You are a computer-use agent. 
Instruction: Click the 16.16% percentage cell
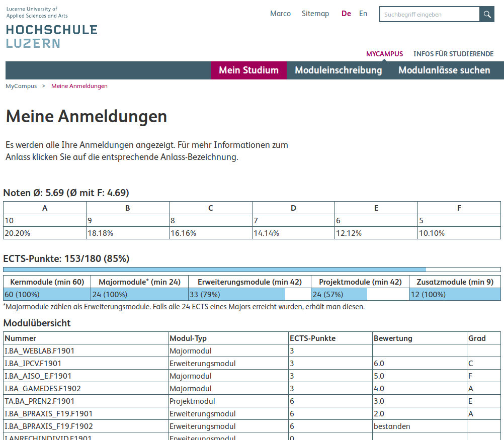[211, 233]
